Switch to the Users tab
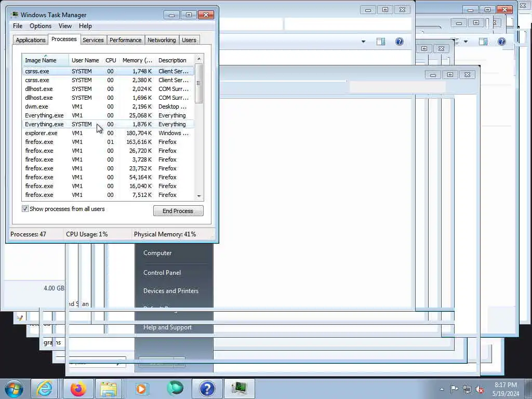The image size is (532, 399). pyautogui.click(x=189, y=40)
